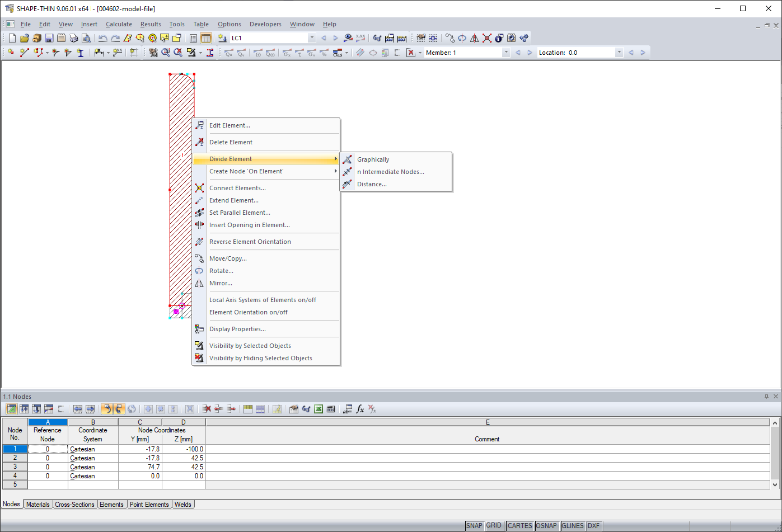Toggle GLINES in the status bar
782x532 pixels.
click(573, 526)
